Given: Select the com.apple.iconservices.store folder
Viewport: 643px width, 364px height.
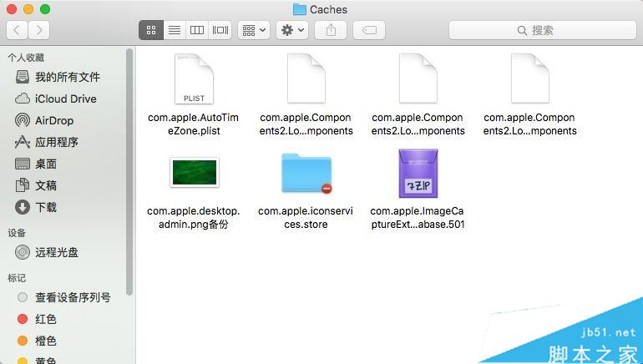Looking at the screenshot, I should 306,174.
